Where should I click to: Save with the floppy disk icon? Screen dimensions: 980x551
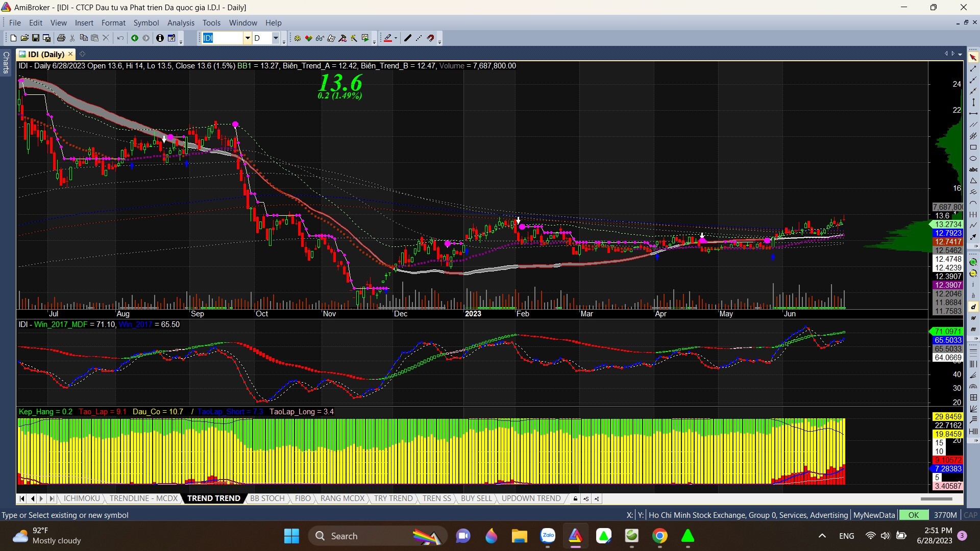(36, 38)
